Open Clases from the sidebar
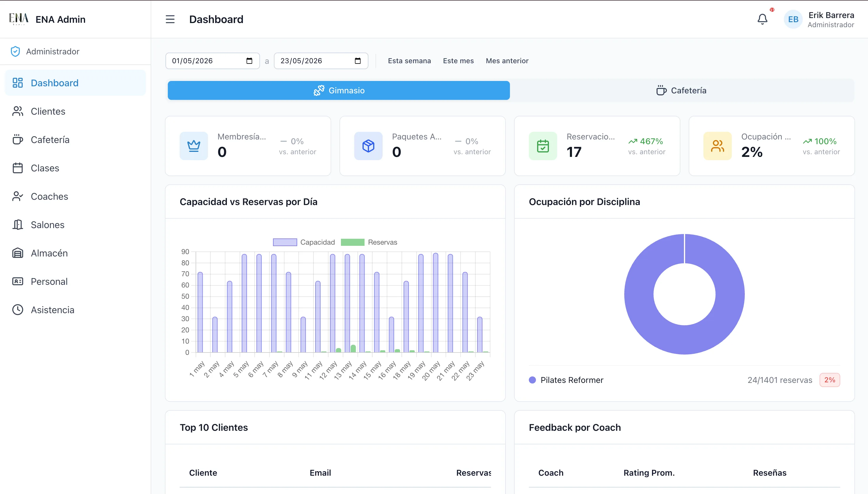The height and width of the screenshot is (494, 868). [75, 168]
